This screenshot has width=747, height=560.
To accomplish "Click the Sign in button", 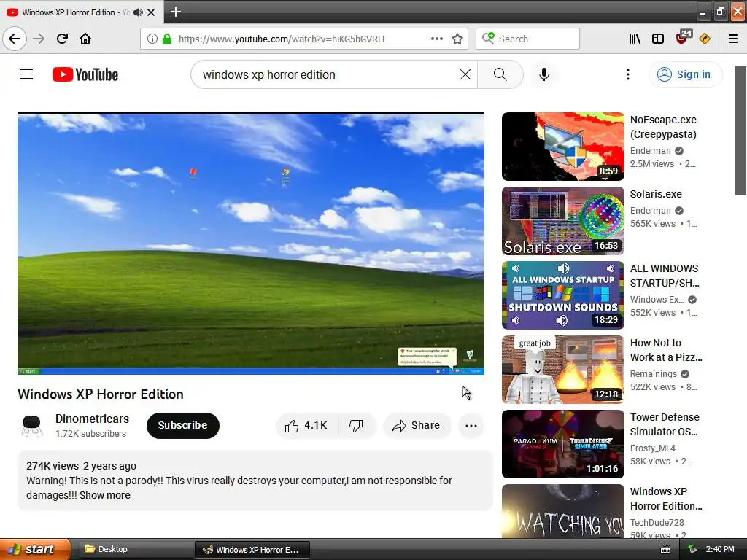I will [x=685, y=74].
